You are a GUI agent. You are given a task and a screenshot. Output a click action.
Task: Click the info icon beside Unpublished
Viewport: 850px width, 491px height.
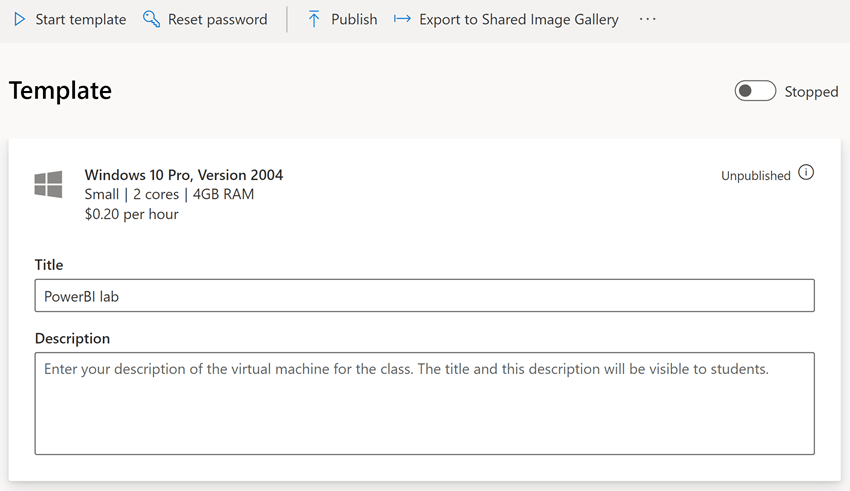(806, 172)
